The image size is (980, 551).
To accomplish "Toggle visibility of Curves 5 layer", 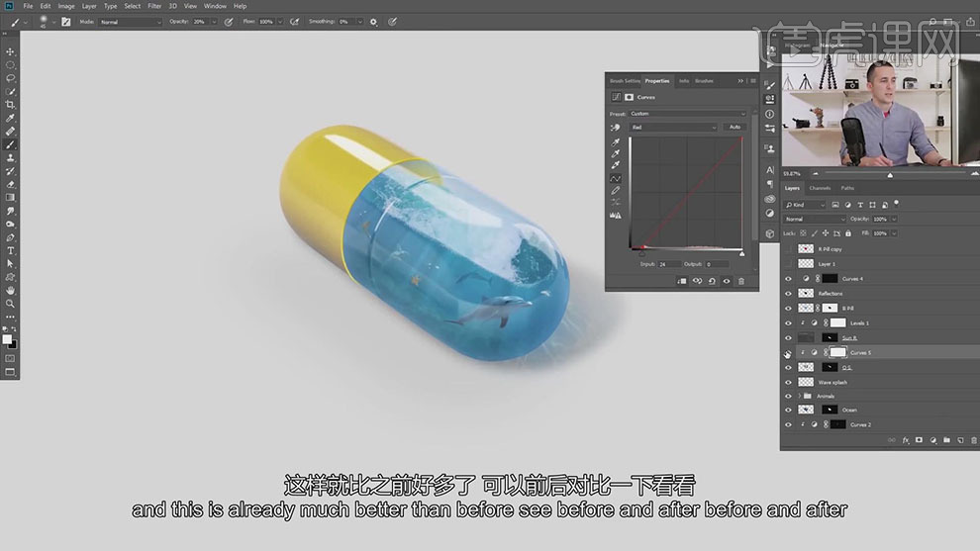I will click(788, 353).
